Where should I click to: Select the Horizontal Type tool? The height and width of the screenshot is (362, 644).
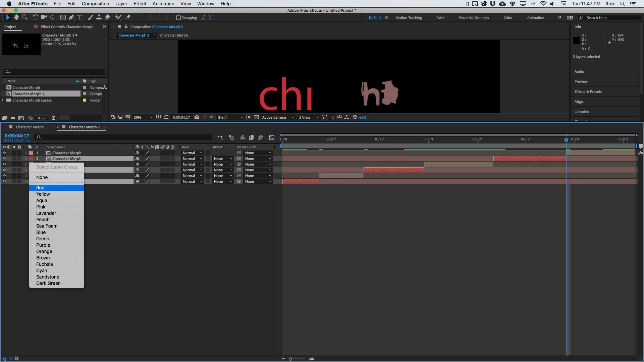click(80, 17)
